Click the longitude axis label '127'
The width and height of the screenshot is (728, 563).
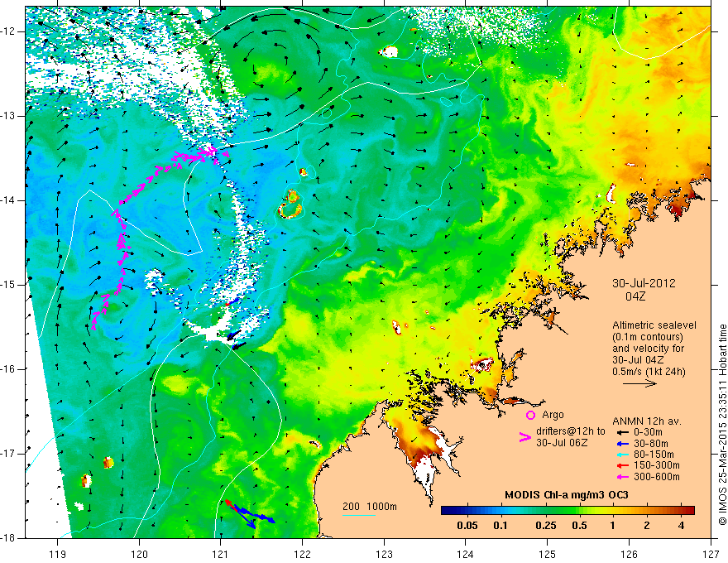[x=711, y=554]
